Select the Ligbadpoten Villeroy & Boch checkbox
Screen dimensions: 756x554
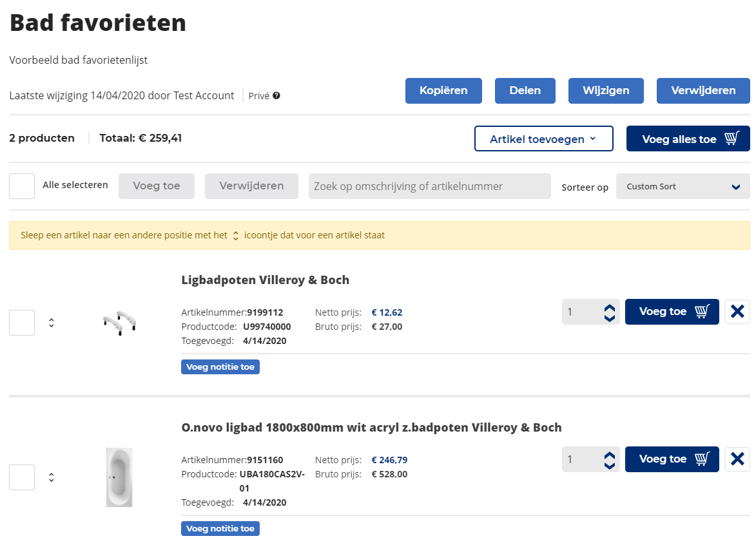tap(22, 323)
